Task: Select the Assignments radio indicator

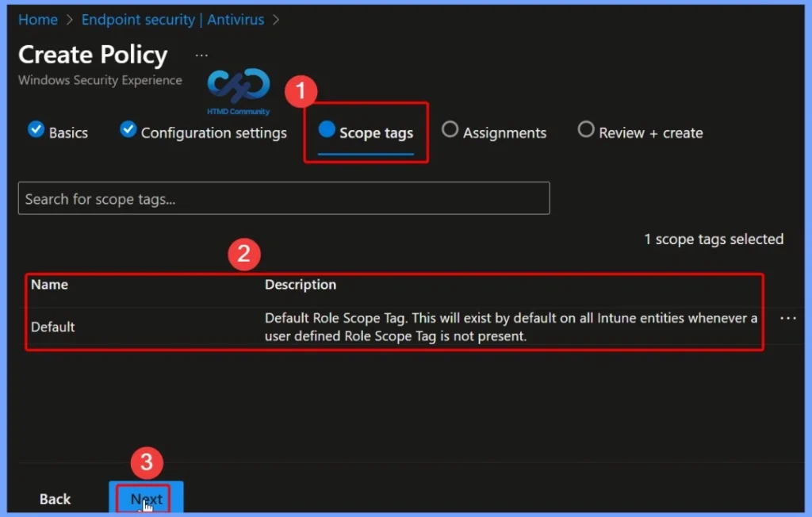Action: click(450, 129)
